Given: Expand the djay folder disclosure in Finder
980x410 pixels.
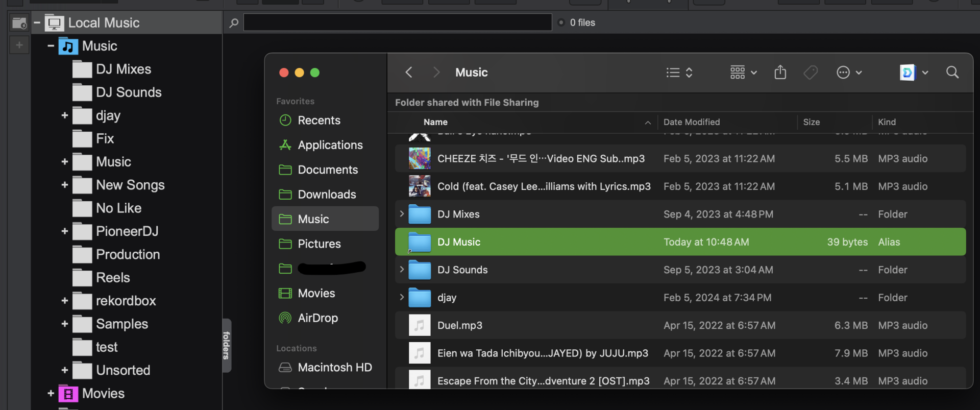Looking at the screenshot, I should pyautogui.click(x=402, y=297).
